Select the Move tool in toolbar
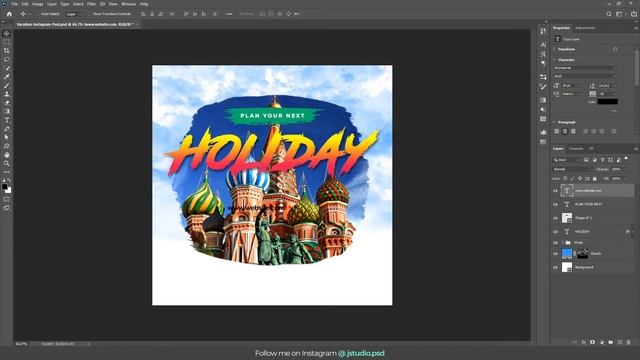Image resolution: width=640 pixels, height=360 pixels. (7, 33)
